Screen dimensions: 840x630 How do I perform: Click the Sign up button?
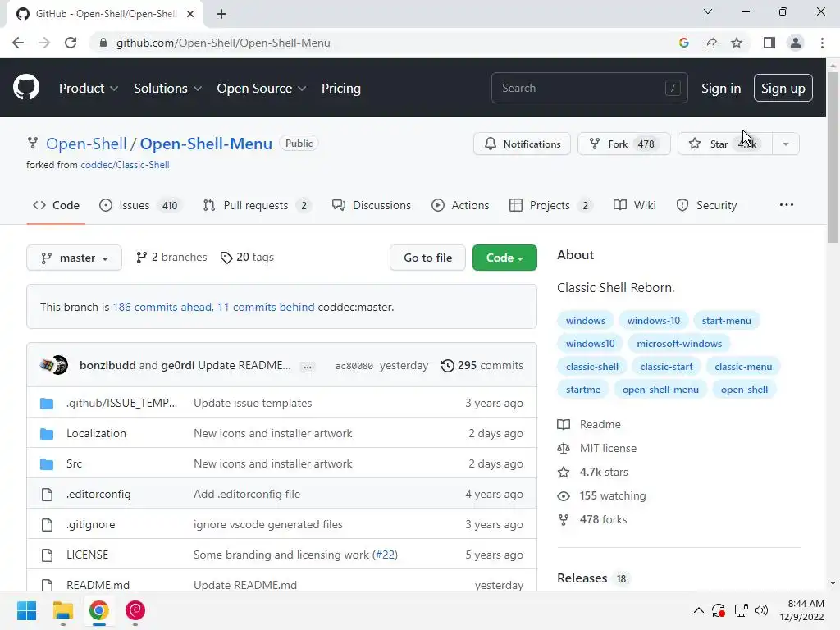(x=783, y=89)
